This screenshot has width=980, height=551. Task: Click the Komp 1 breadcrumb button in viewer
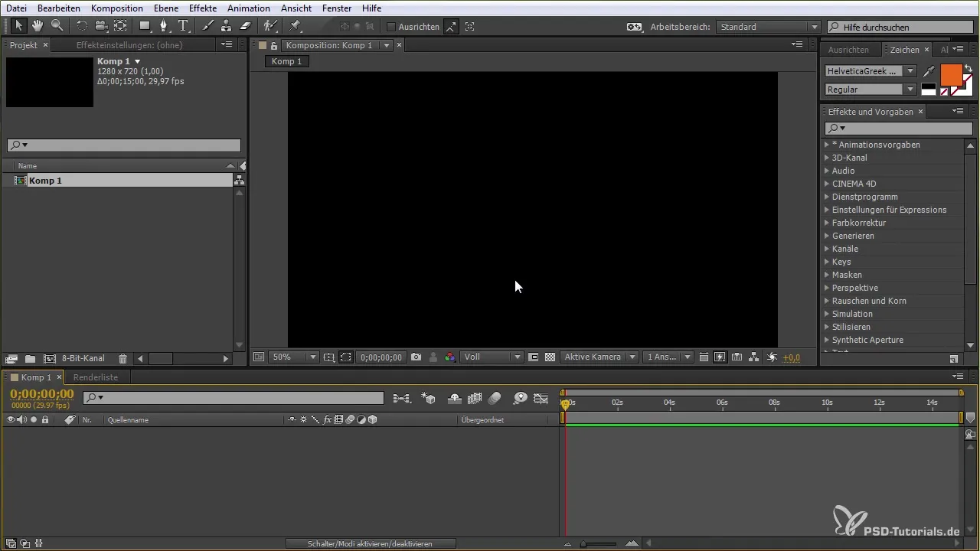point(287,61)
